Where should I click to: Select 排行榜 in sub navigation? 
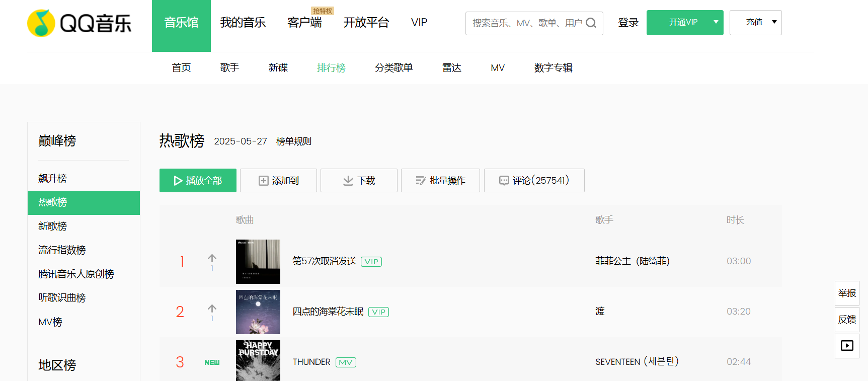tap(331, 68)
